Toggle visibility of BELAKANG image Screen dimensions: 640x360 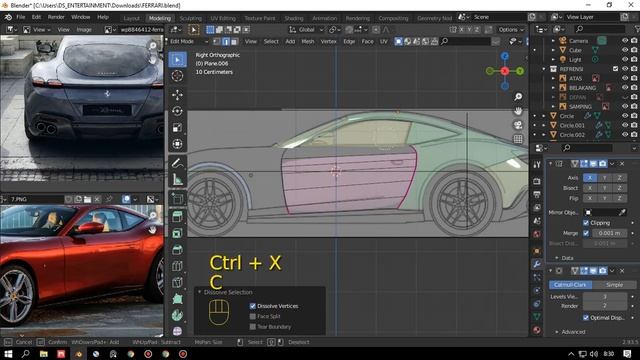pos(625,87)
